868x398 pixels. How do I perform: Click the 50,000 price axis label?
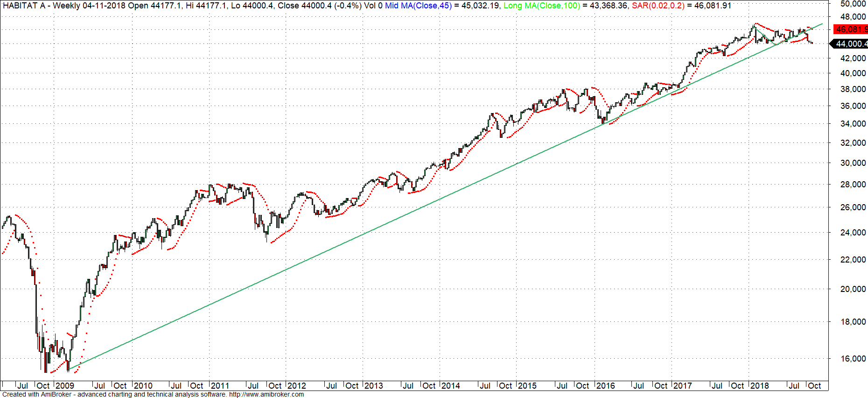pyautogui.click(x=853, y=4)
